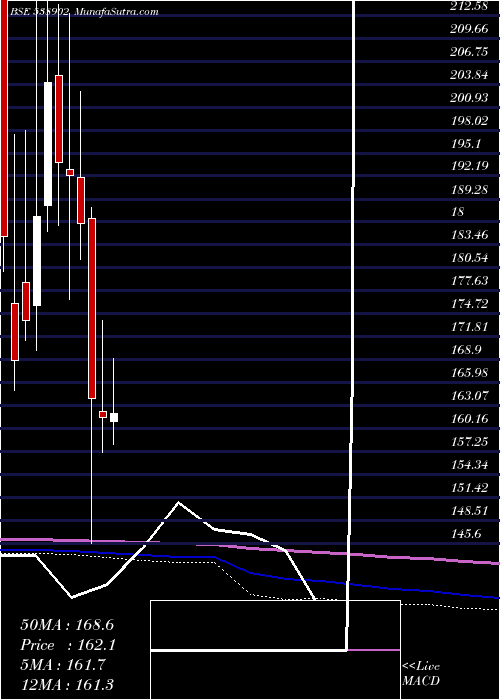Click the 203.84 price axis label

(x=471, y=75)
